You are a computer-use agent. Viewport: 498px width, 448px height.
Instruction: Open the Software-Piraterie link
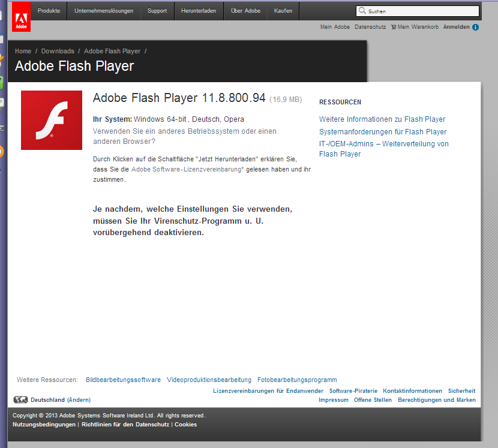click(353, 391)
